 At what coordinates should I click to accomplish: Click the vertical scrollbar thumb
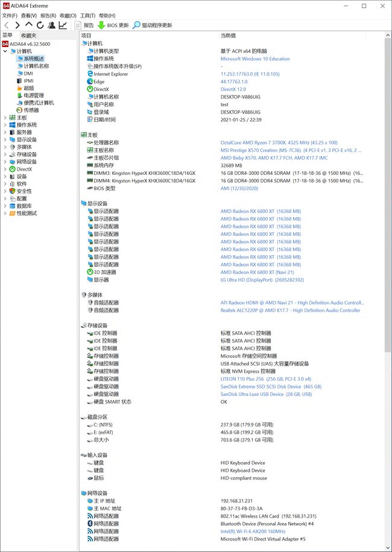coord(388,195)
